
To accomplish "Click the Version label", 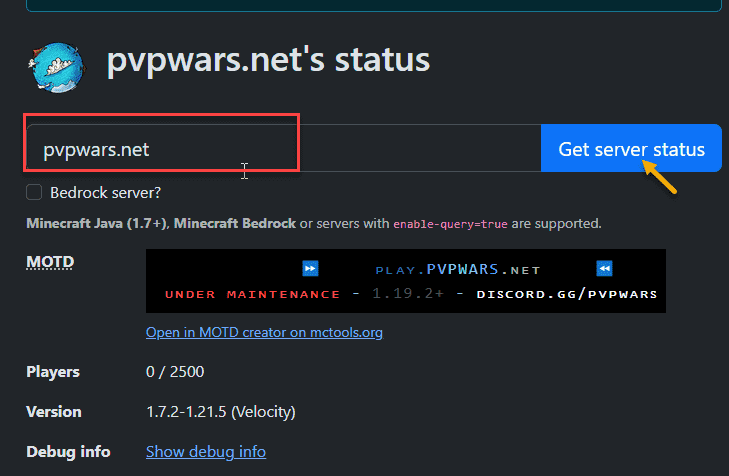I will 54,412.
